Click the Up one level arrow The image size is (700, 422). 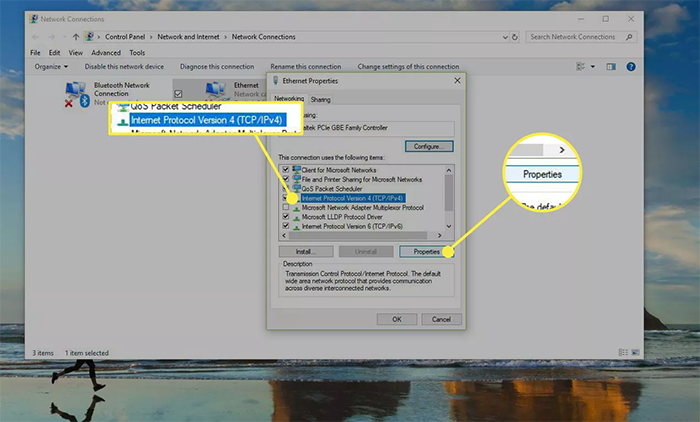click(76, 37)
